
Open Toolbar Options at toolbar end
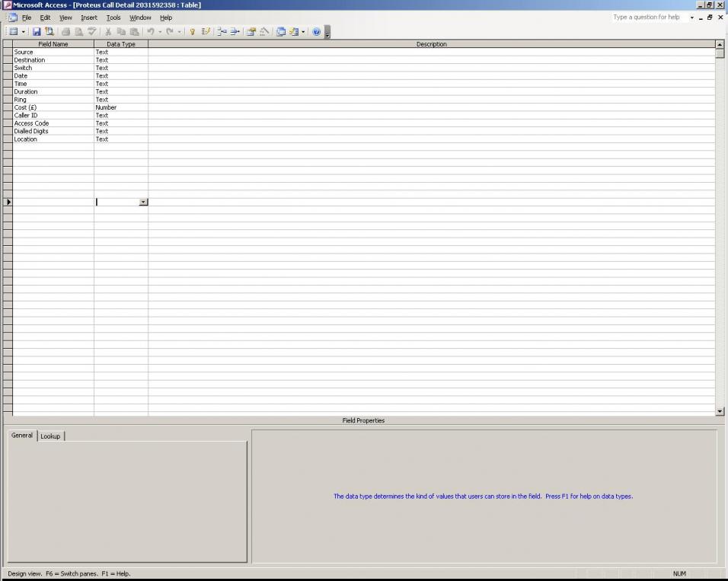point(327,32)
